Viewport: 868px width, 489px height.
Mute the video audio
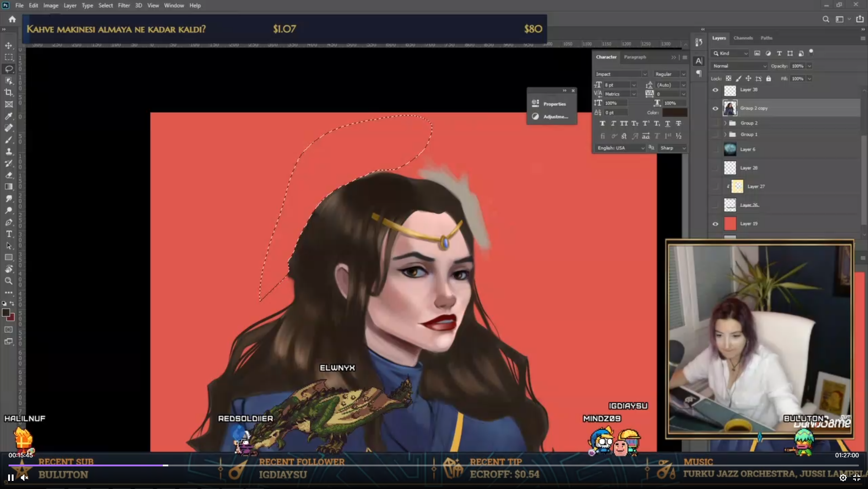click(24, 477)
